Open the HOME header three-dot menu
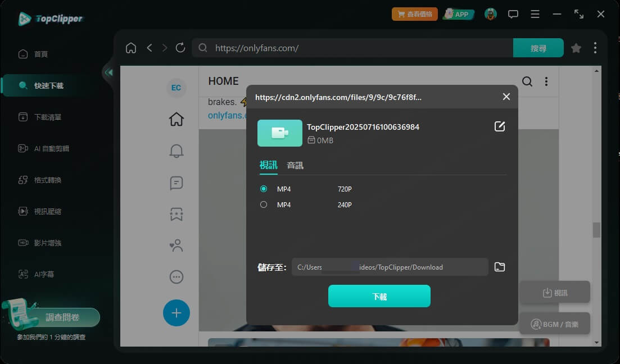620x364 pixels. click(x=546, y=81)
